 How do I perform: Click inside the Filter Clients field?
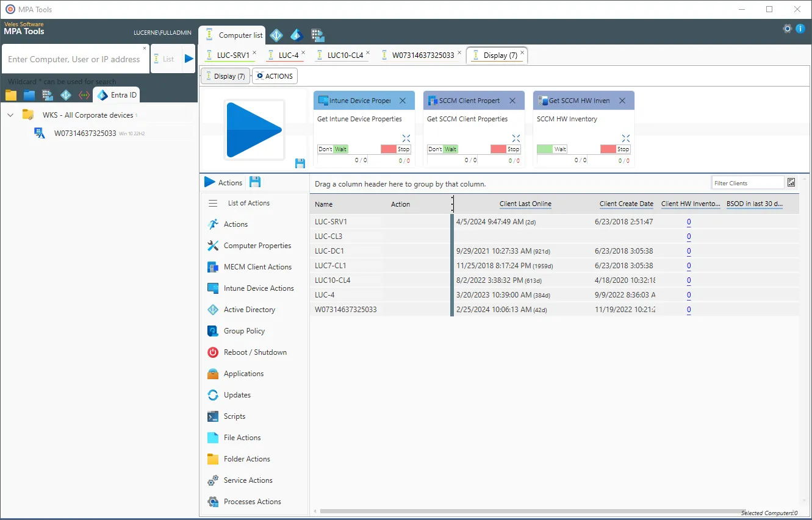pyautogui.click(x=746, y=182)
